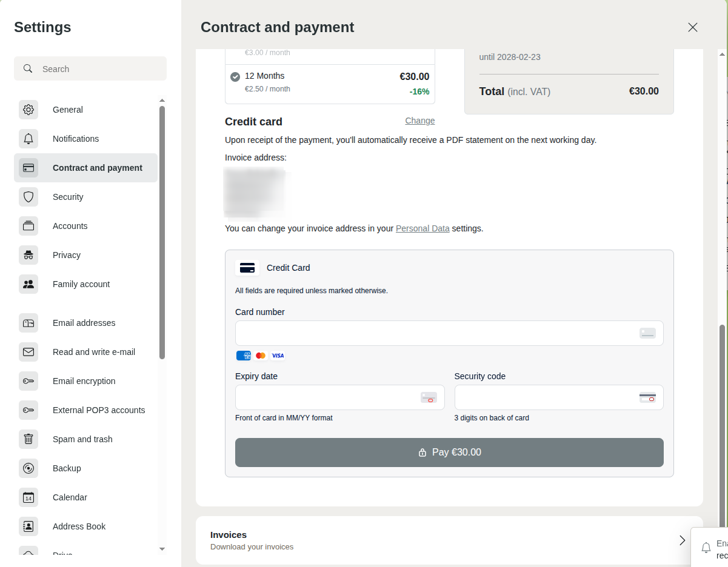Open Calendar settings

point(70,497)
